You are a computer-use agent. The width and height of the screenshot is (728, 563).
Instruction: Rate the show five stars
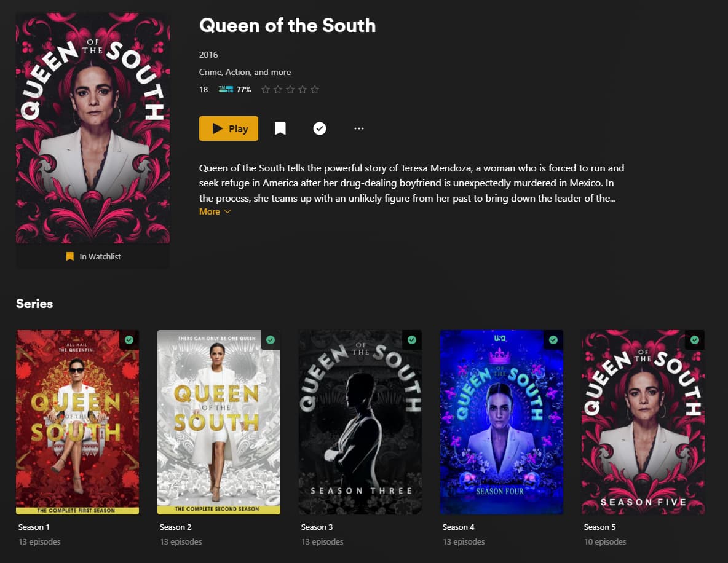coord(315,89)
